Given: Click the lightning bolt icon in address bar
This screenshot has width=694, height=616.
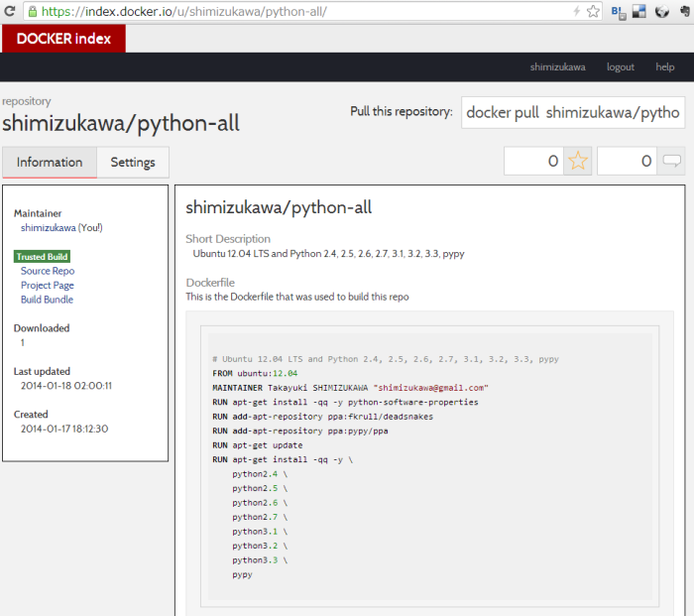Looking at the screenshot, I should tap(576, 12).
